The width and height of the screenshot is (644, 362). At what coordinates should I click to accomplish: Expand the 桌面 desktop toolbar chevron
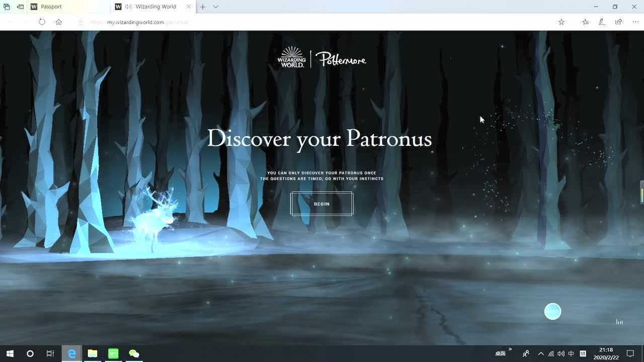coord(510,349)
